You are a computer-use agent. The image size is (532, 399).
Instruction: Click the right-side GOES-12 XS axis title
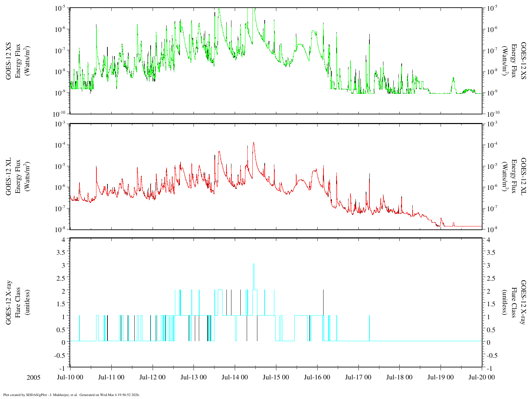(x=514, y=61)
